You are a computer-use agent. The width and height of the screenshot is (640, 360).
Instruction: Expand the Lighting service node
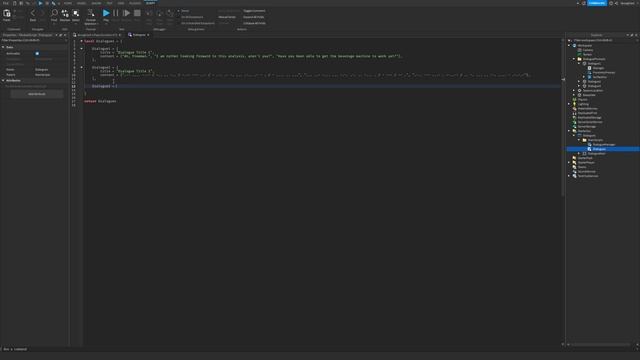tap(569, 104)
